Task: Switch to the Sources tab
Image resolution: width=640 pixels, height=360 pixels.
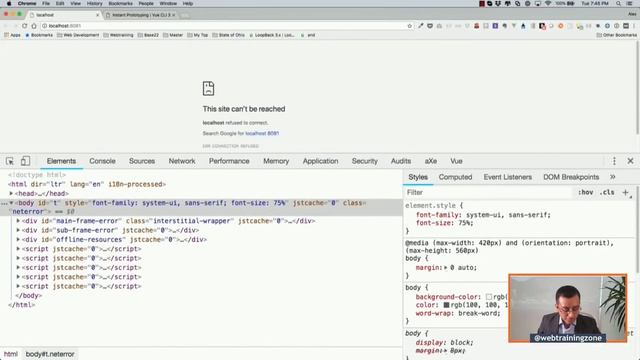Action: click(x=142, y=161)
